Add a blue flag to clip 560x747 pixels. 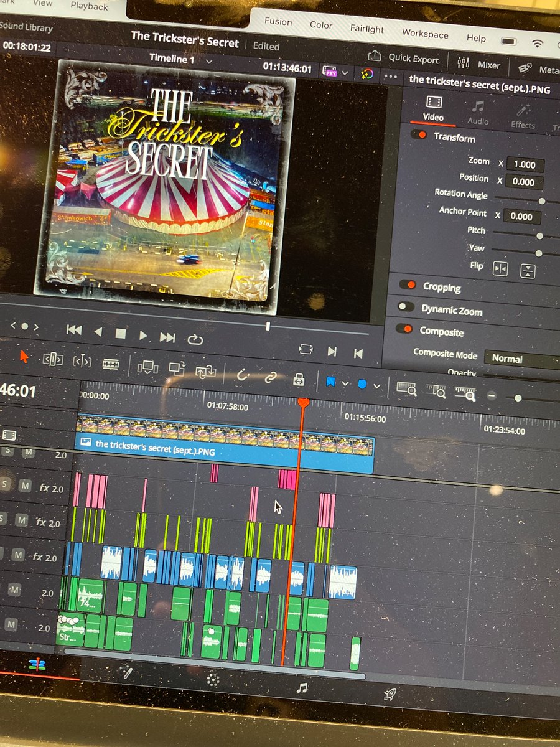pyautogui.click(x=331, y=381)
